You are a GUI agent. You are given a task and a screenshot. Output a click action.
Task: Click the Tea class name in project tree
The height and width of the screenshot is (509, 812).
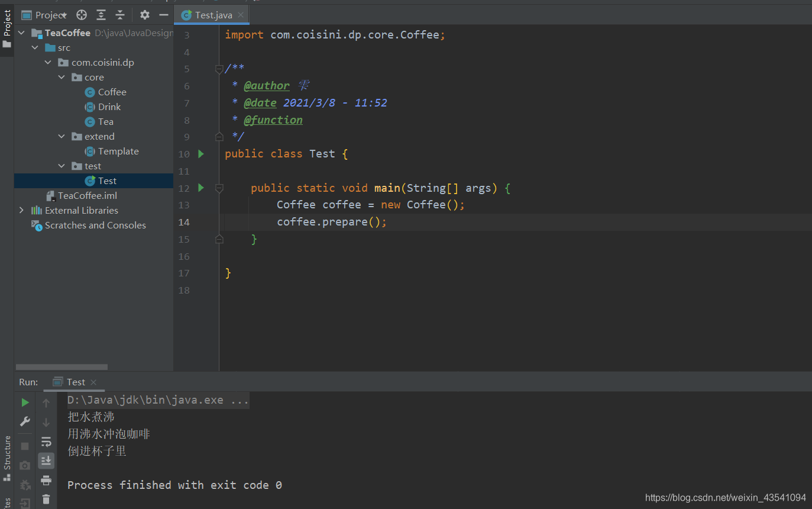pos(106,122)
